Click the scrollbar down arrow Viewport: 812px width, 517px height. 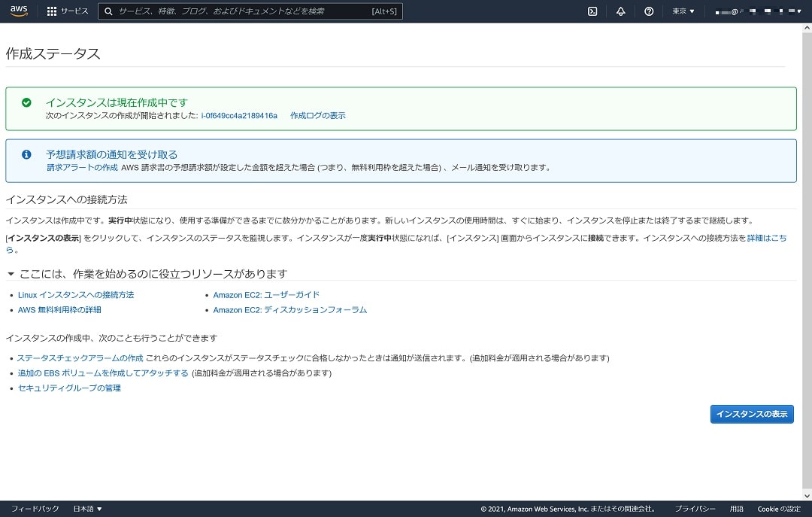click(x=807, y=496)
